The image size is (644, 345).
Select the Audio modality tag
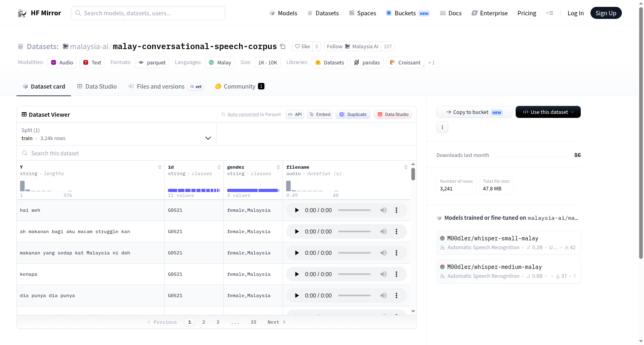click(x=62, y=62)
